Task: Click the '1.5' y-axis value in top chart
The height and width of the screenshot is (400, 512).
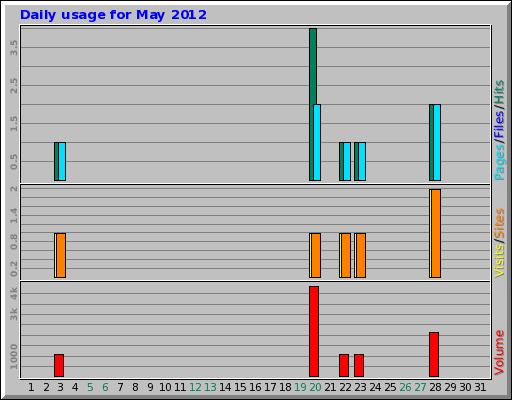Action: pyautogui.click(x=14, y=124)
